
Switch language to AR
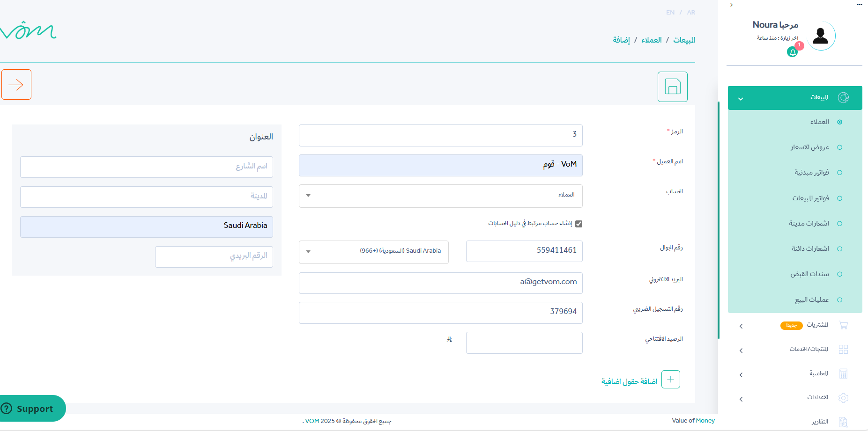(691, 13)
